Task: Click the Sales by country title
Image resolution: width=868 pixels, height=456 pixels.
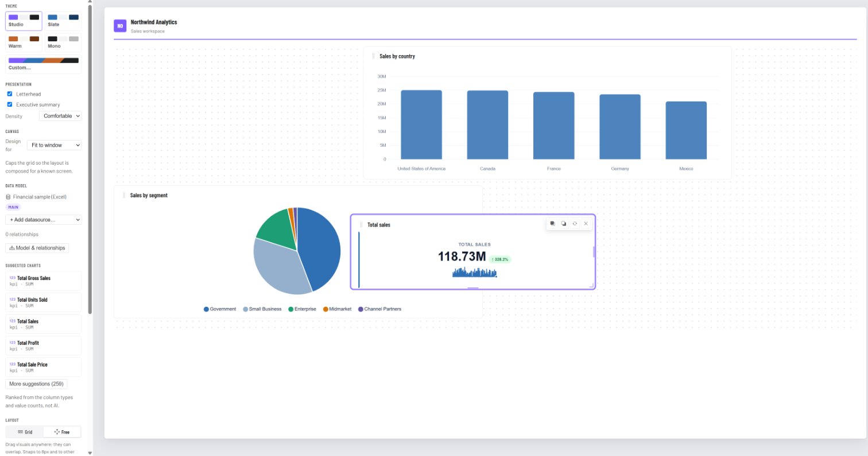Action: point(397,56)
